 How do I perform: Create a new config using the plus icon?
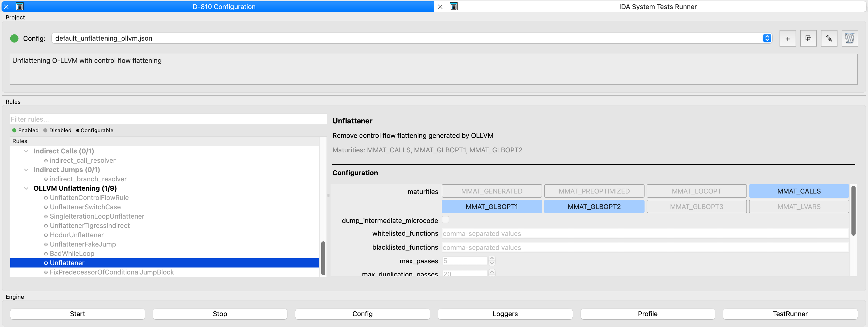click(788, 38)
